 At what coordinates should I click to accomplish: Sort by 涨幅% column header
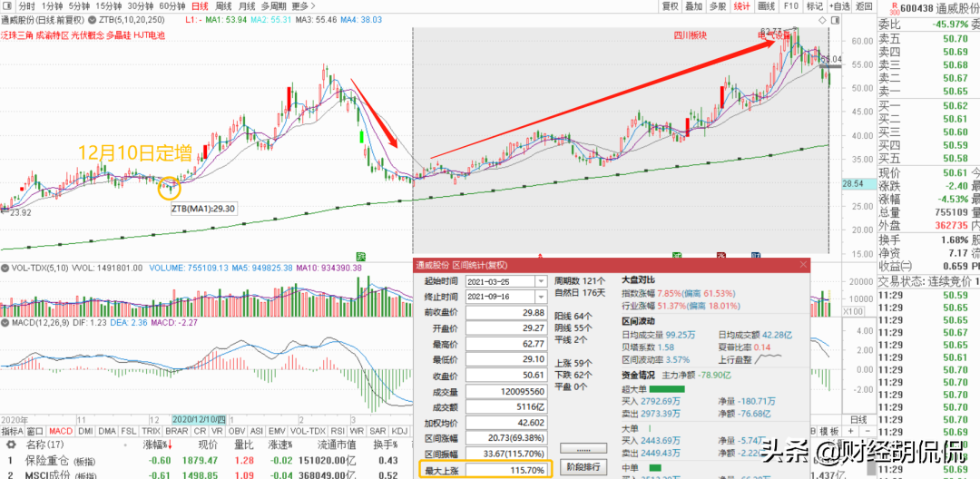[x=158, y=445]
